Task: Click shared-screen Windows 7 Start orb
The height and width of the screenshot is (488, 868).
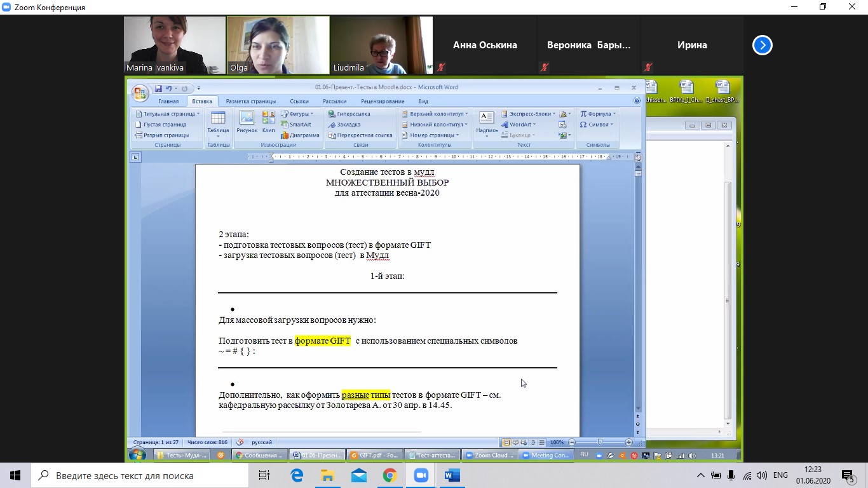Action: [137, 455]
